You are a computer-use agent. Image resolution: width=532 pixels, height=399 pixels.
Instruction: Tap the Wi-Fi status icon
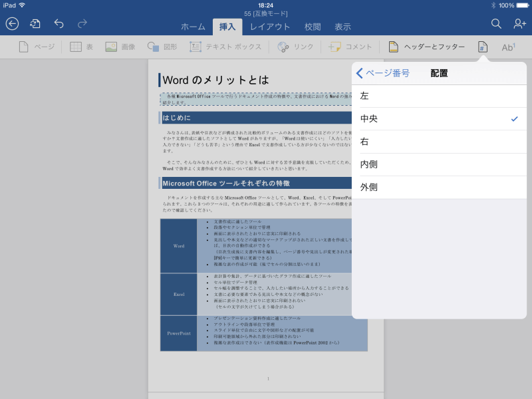tap(22, 5)
